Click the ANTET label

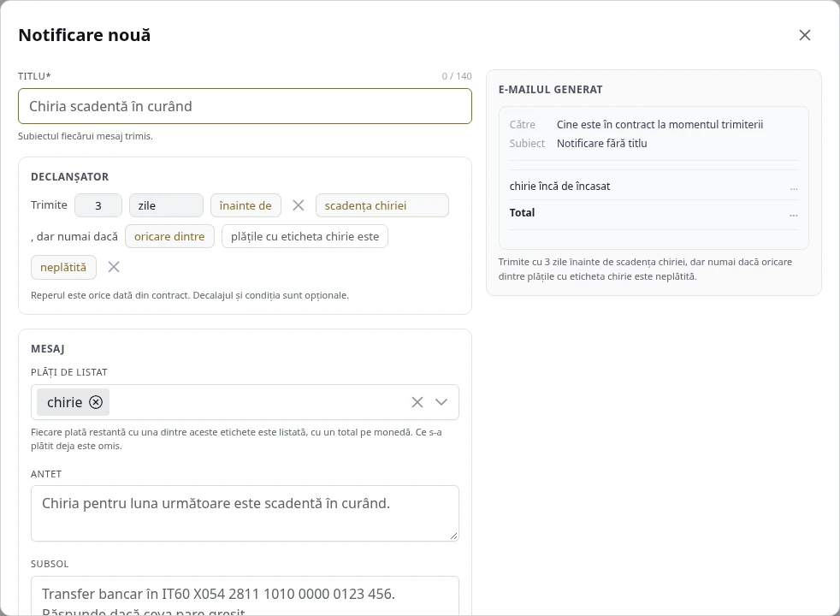coord(46,474)
